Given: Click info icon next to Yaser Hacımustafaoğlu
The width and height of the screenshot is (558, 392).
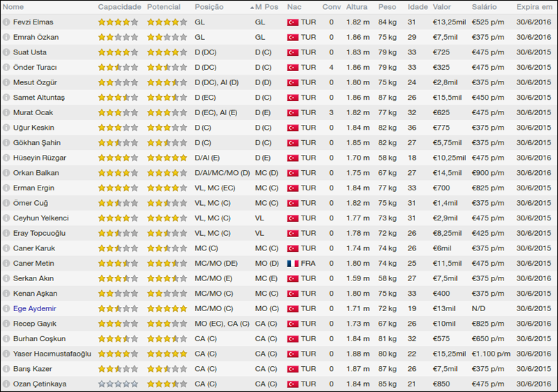Looking at the screenshot, I should 6,354.
